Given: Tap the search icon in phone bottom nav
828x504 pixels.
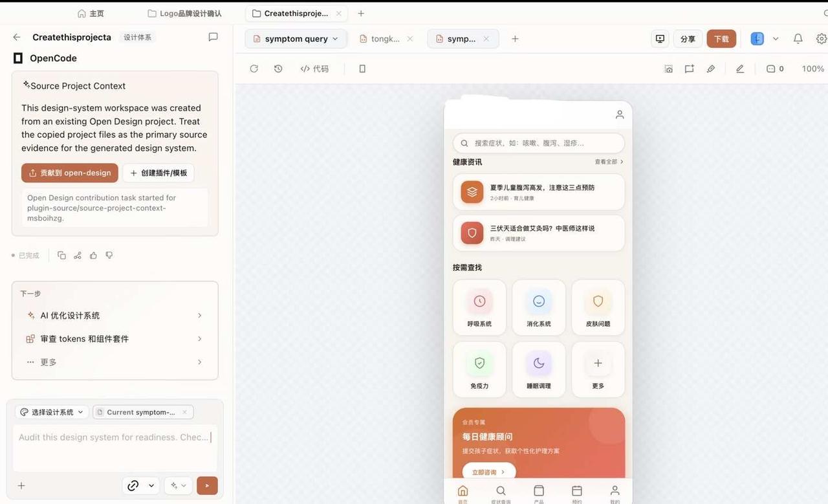Looking at the screenshot, I should 501,491.
